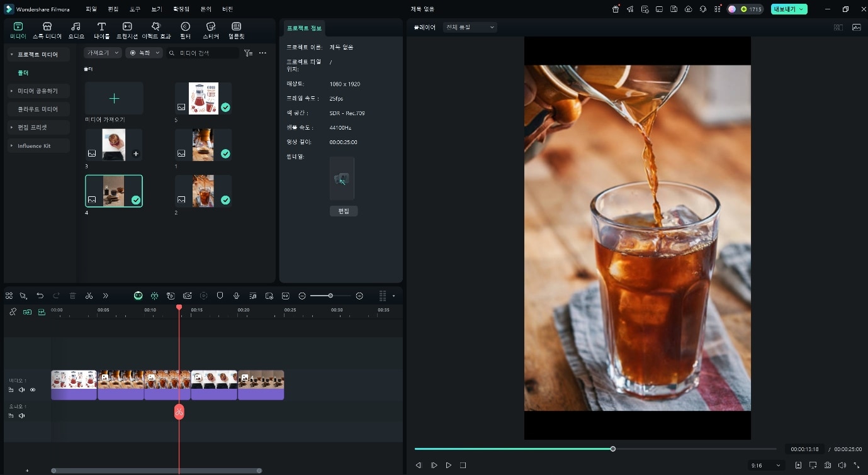Screen dimensions: 868x475
Task: Add a marker with the shield icon
Action: (220, 296)
